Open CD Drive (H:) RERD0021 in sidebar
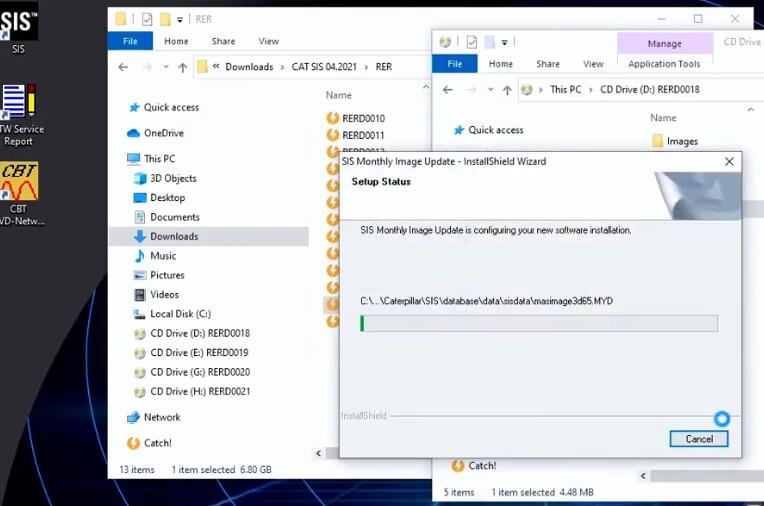 tap(200, 391)
